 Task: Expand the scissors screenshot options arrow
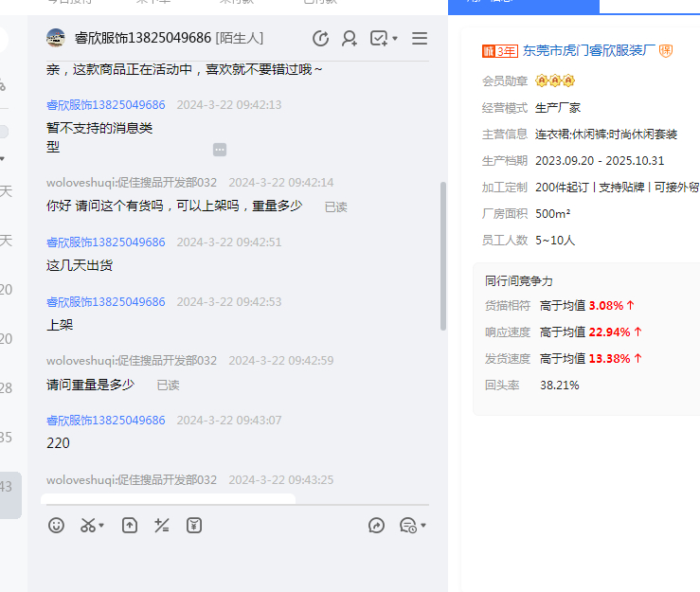[x=101, y=526]
